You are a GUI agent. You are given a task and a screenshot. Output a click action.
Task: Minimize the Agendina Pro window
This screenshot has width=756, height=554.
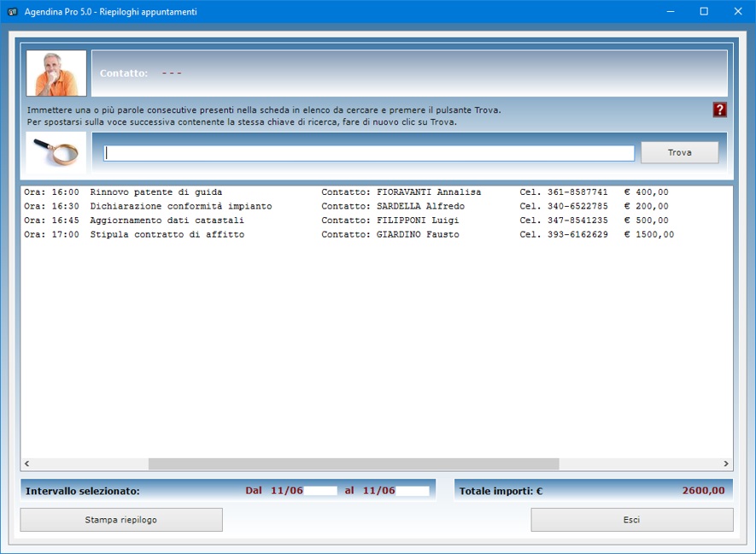click(671, 12)
